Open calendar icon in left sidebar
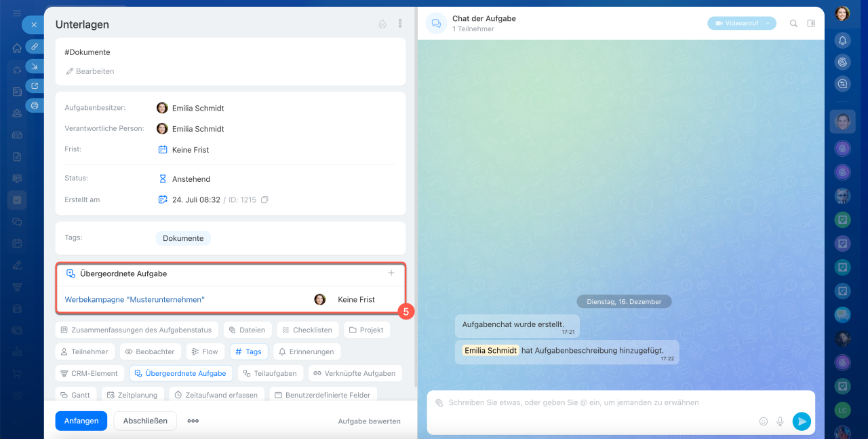The width and height of the screenshot is (868, 439). [17, 243]
